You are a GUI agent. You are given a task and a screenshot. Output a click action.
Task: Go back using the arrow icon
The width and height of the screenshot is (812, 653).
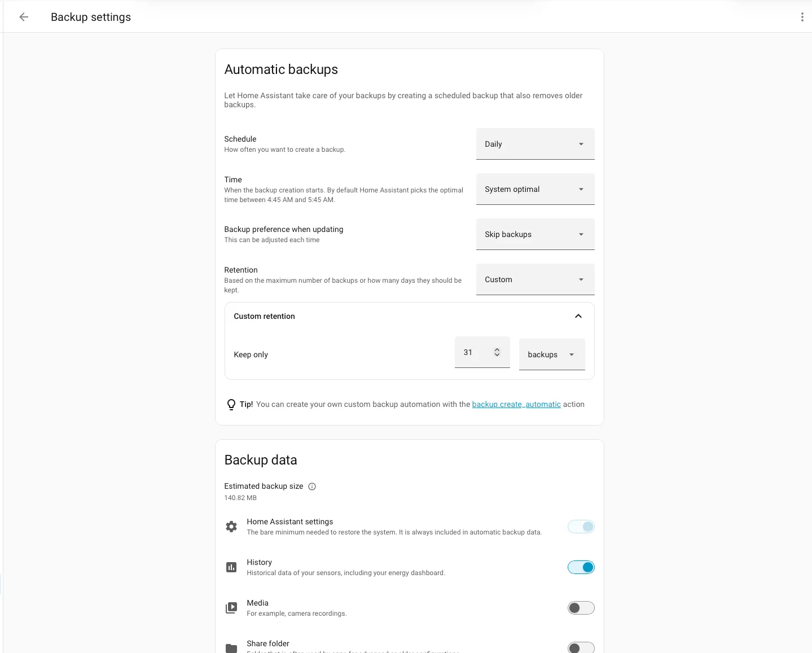tap(24, 17)
